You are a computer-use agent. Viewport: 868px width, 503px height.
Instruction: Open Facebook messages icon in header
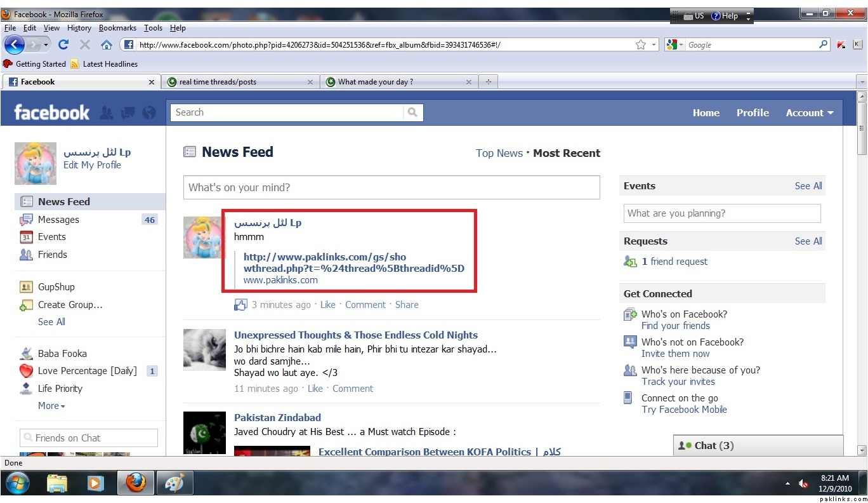coord(128,113)
